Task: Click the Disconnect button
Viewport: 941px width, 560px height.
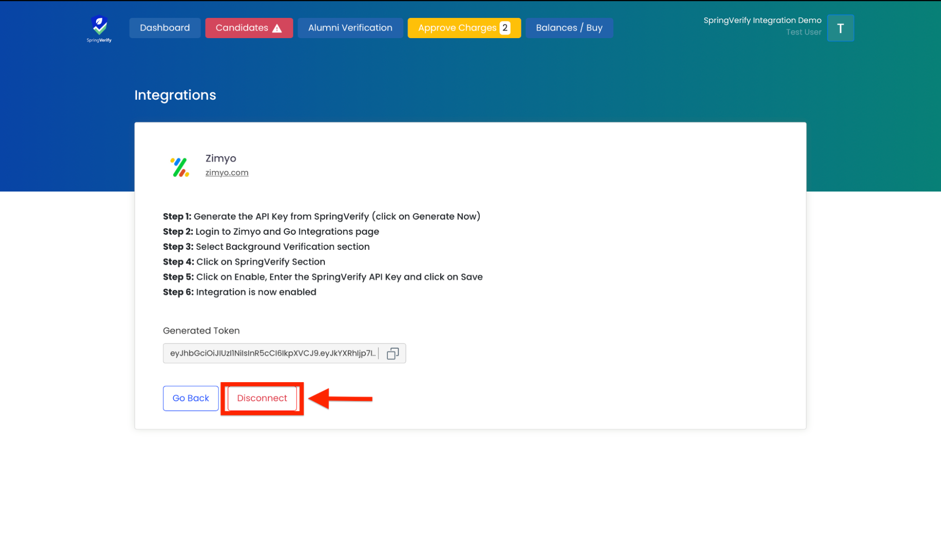Action: (x=262, y=398)
